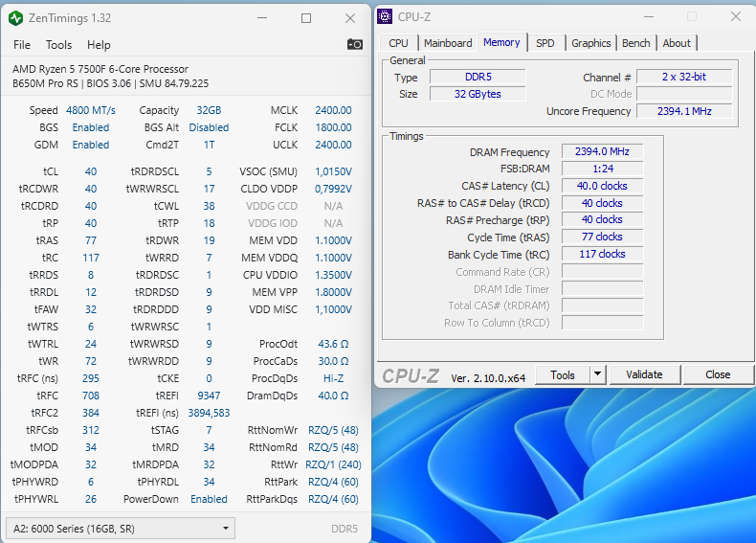Click the CAS# Latency field 40.0 clocks

602,186
